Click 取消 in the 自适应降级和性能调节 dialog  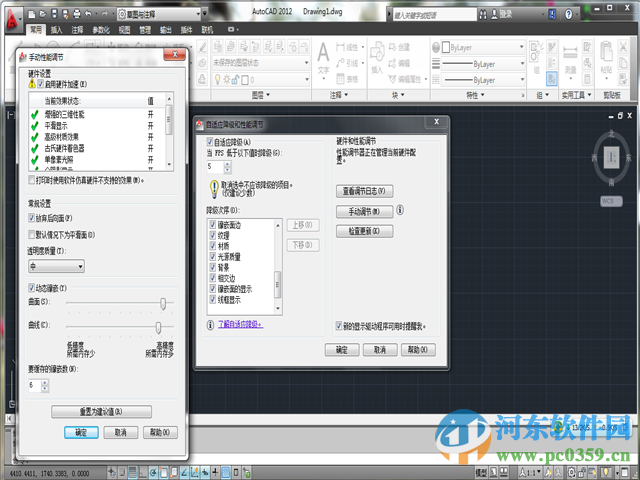[380, 350]
